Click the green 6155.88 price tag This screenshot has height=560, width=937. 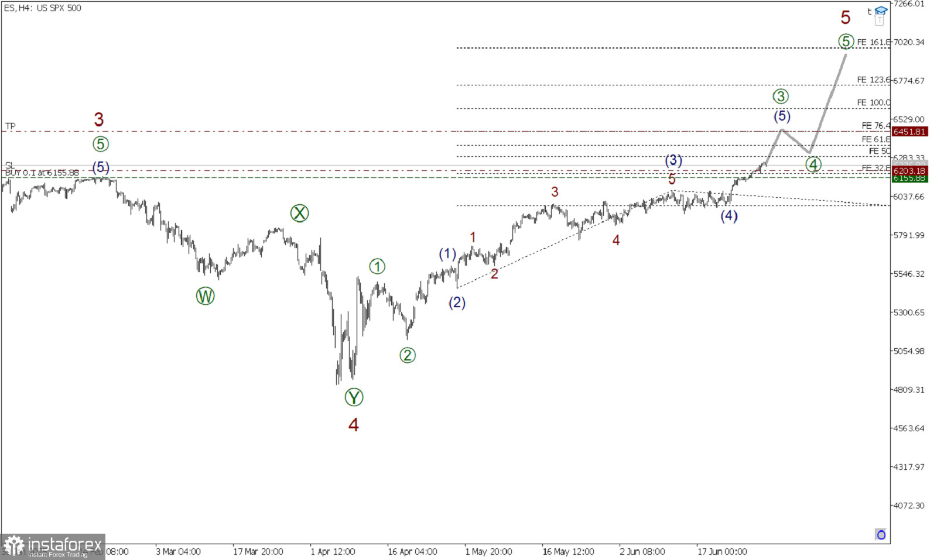[x=909, y=178]
